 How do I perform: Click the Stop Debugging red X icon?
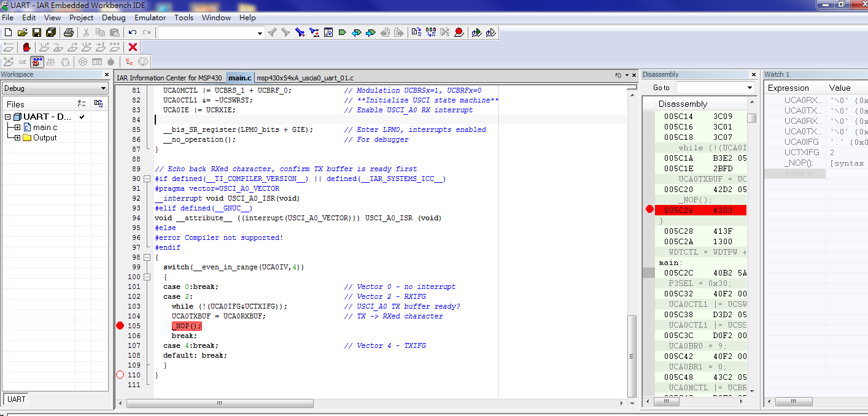[133, 47]
